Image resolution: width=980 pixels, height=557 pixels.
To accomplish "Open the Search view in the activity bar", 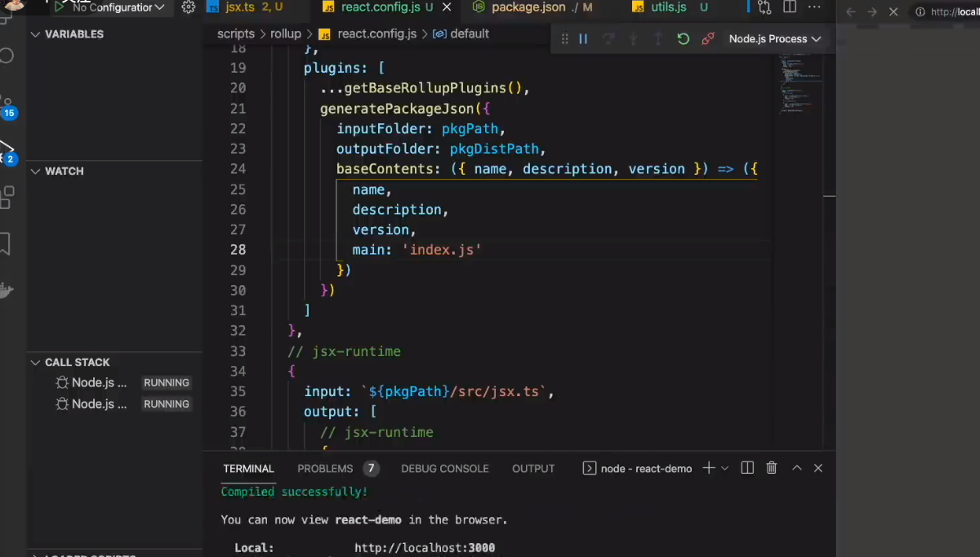I will (7, 56).
